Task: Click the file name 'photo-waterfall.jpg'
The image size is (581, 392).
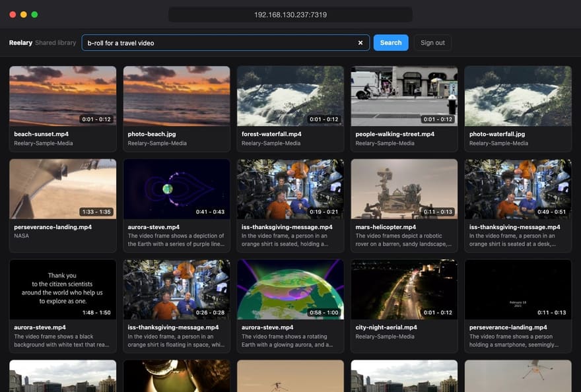Action: (497, 134)
